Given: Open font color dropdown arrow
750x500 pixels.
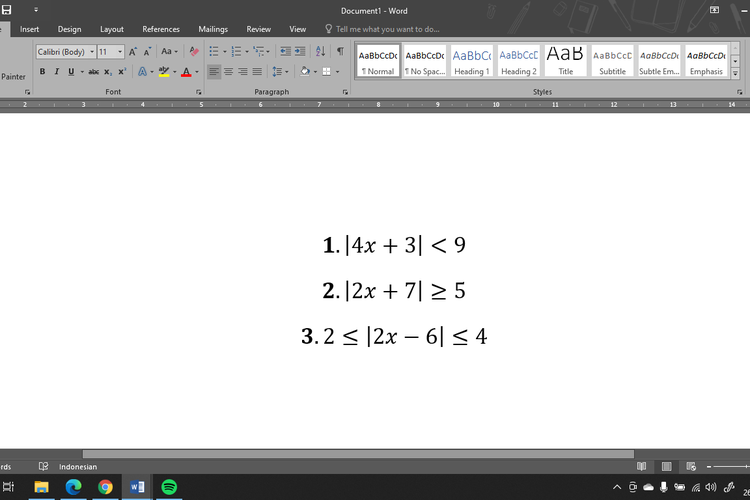Looking at the screenshot, I should (x=197, y=72).
